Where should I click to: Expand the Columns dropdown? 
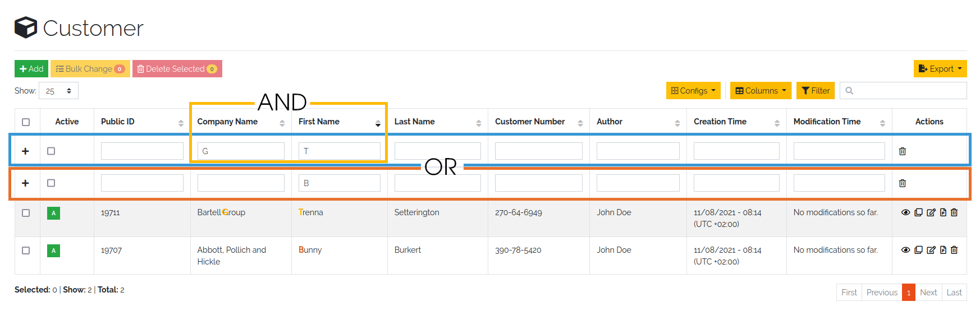[761, 91]
